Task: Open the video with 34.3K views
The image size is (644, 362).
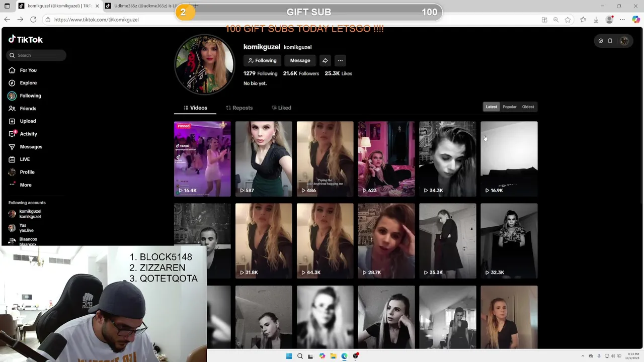Action: click(448, 159)
